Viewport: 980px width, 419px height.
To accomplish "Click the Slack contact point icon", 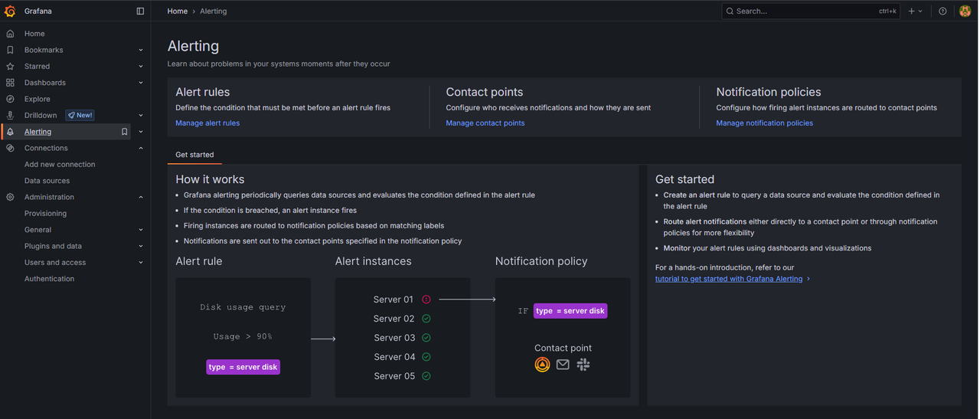I will (583, 365).
